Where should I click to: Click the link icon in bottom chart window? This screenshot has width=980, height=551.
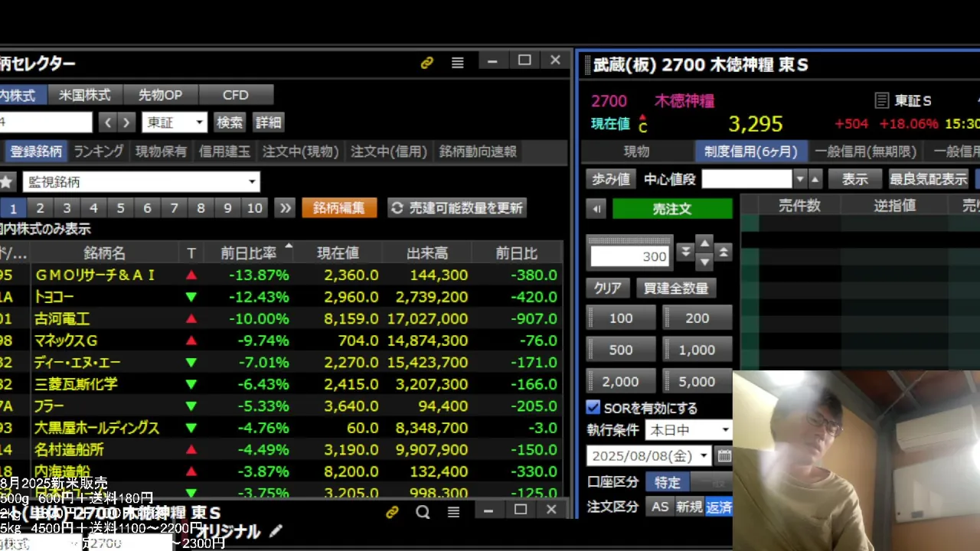click(x=392, y=511)
